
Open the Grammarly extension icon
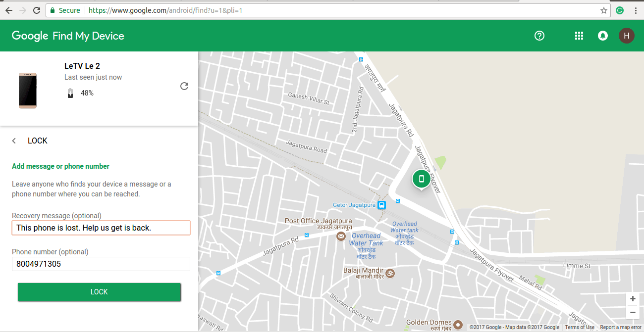pyautogui.click(x=620, y=10)
